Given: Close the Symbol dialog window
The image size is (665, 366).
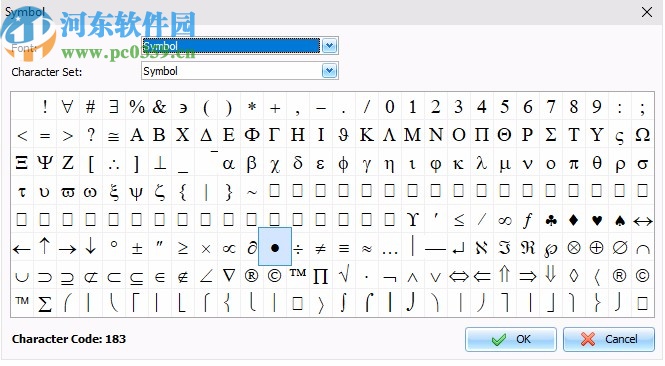Looking at the screenshot, I should tap(647, 12).
